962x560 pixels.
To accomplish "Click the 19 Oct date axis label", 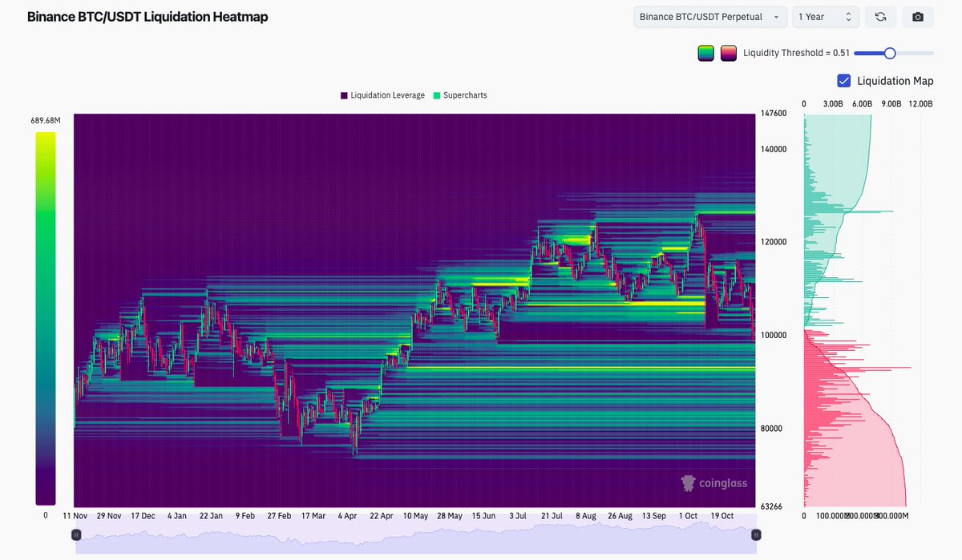I will pyautogui.click(x=724, y=516).
